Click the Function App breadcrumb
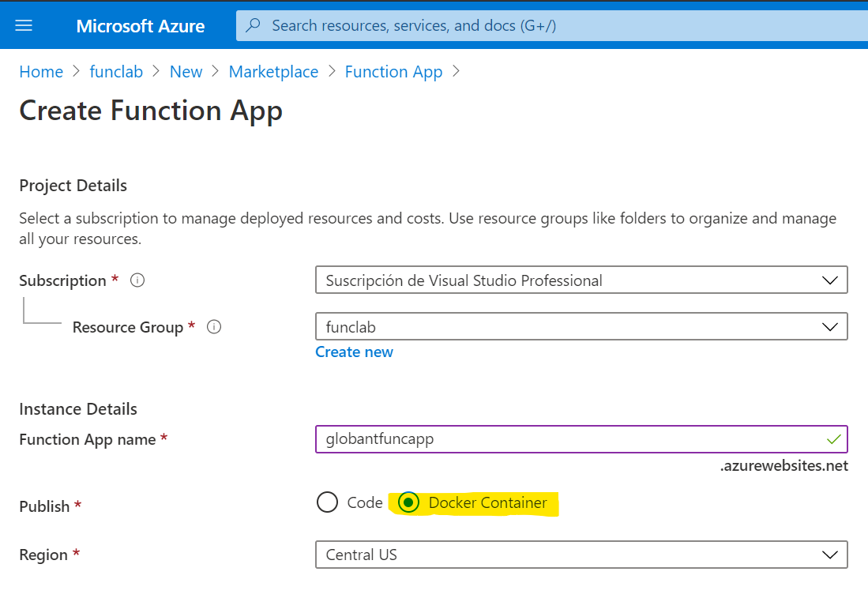Screen dimensions: 868x598 point(393,72)
